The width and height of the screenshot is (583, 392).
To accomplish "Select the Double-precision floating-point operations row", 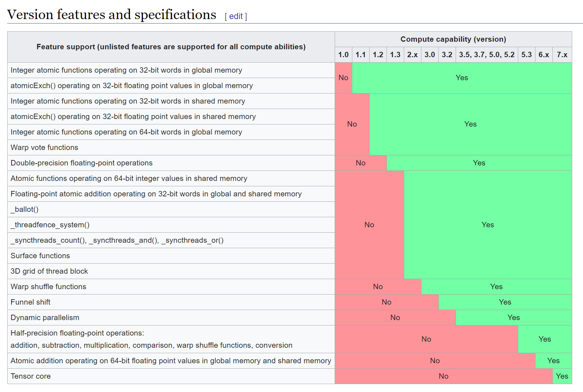I will pyautogui.click(x=81, y=163).
